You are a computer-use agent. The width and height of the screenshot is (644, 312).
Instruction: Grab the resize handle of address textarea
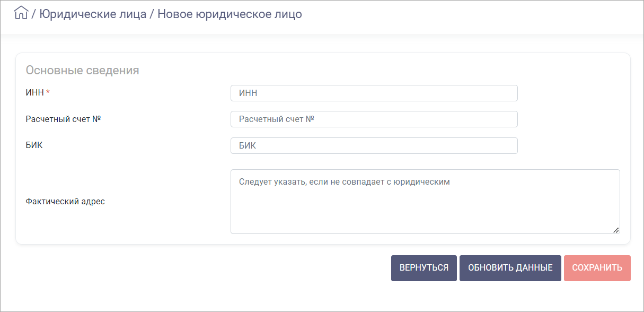(616, 230)
